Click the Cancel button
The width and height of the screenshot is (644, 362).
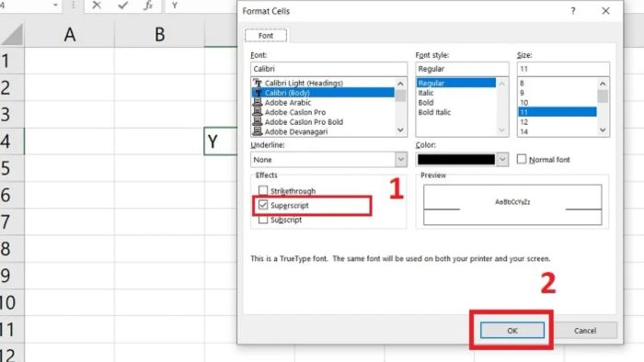(585, 331)
